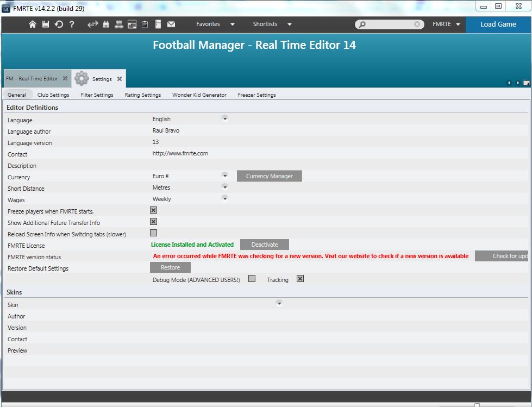Toggle the Tracking checkbox

[x=301, y=279]
